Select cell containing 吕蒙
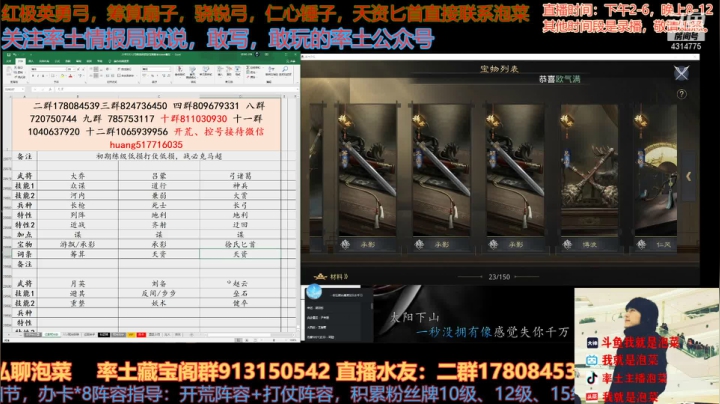The height and width of the screenshot is (404, 720). coord(159,176)
